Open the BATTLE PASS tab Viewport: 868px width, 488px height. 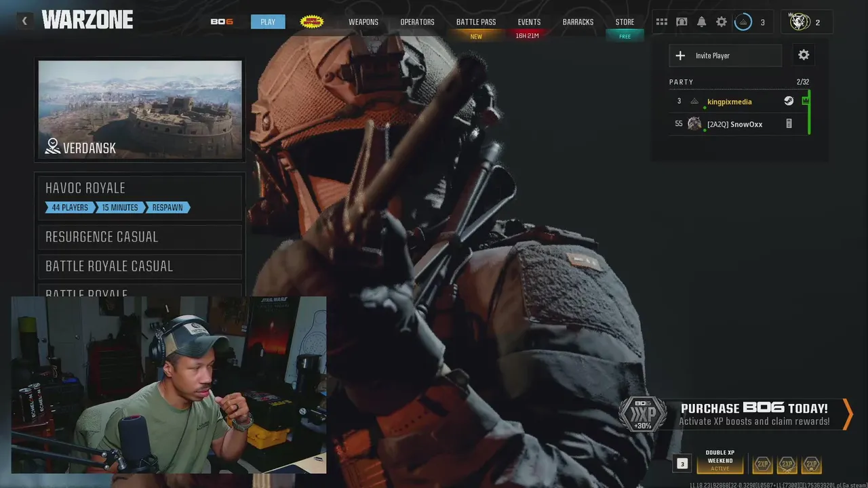476,22
